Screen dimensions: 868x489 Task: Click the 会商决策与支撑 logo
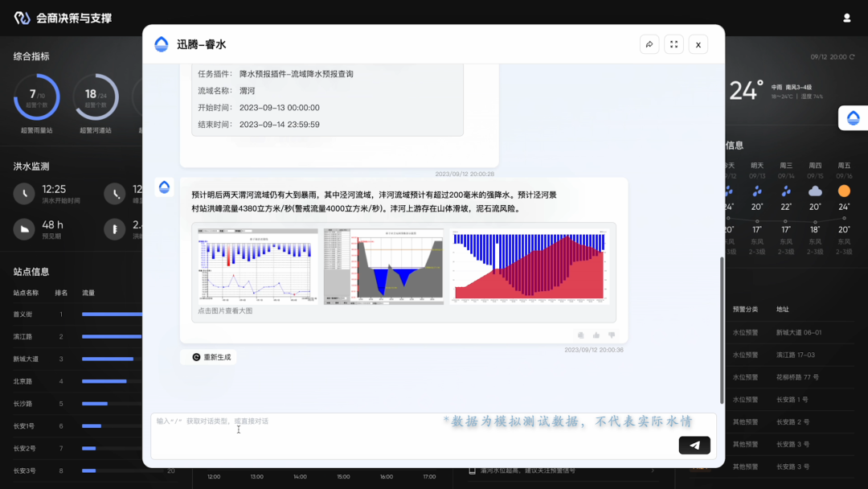click(x=63, y=18)
